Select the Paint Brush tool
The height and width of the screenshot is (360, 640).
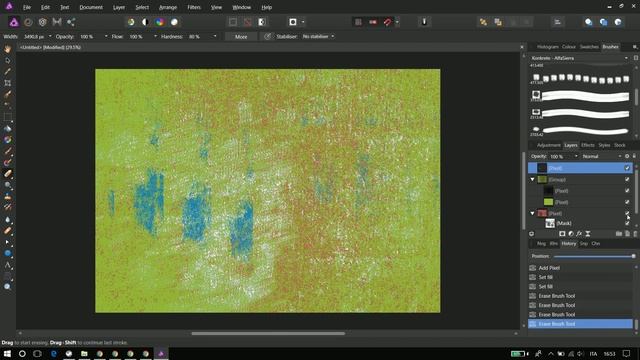7,151
